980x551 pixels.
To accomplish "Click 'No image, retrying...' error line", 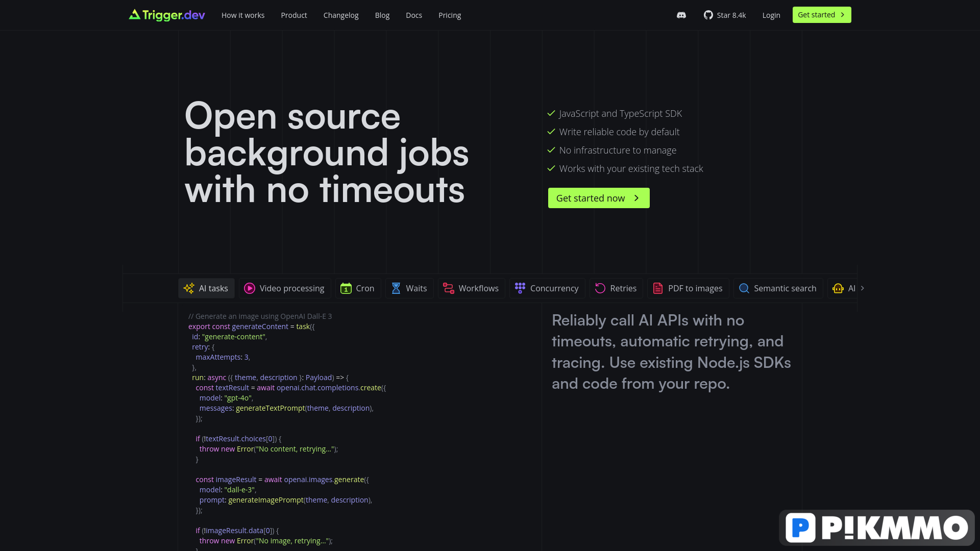I will 265,541.
